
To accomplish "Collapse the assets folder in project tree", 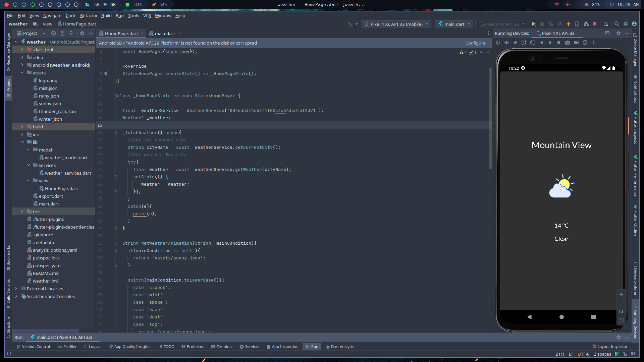I will point(22,73).
